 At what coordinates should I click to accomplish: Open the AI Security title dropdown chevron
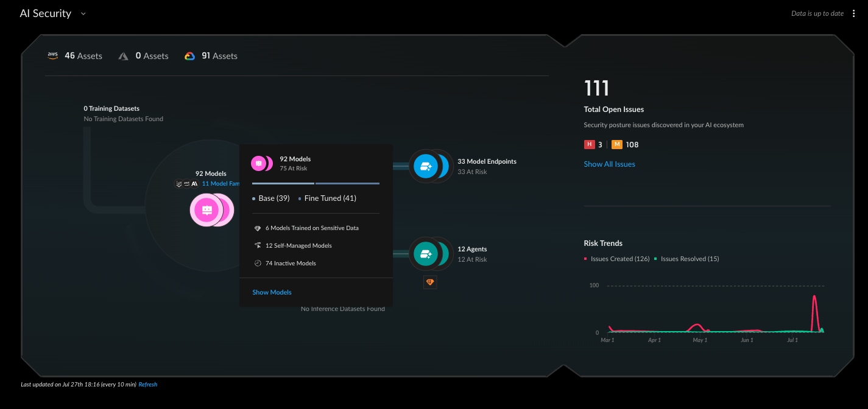pyautogui.click(x=83, y=13)
